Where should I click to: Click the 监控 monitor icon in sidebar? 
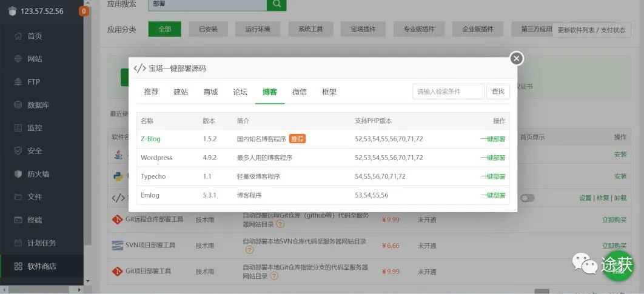pyautogui.click(x=18, y=128)
